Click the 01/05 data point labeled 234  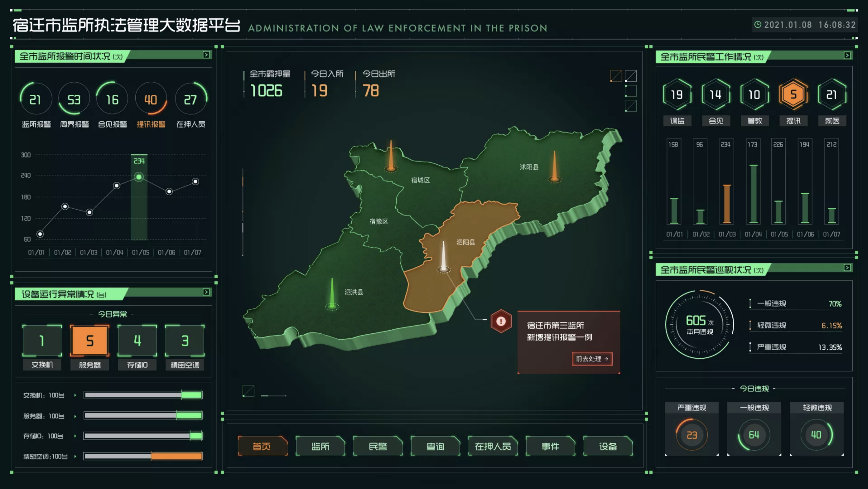click(139, 177)
